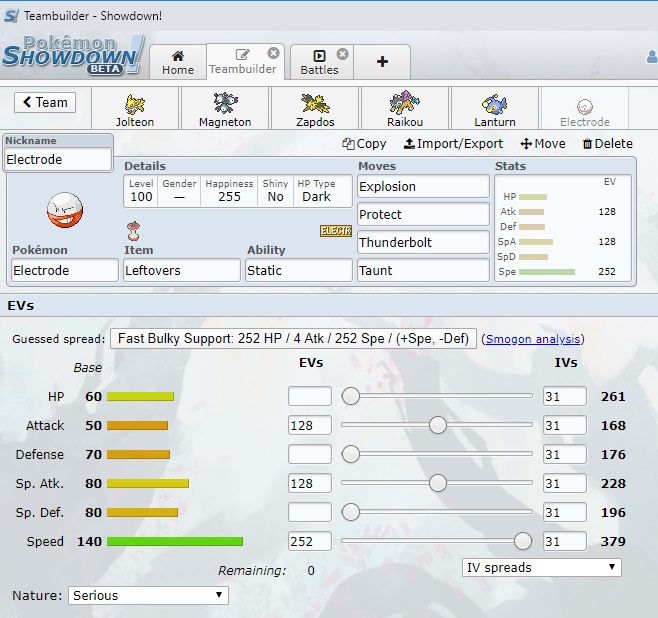Click the Leftovers item icon
Screen dimensions: 658x618
coord(133,231)
